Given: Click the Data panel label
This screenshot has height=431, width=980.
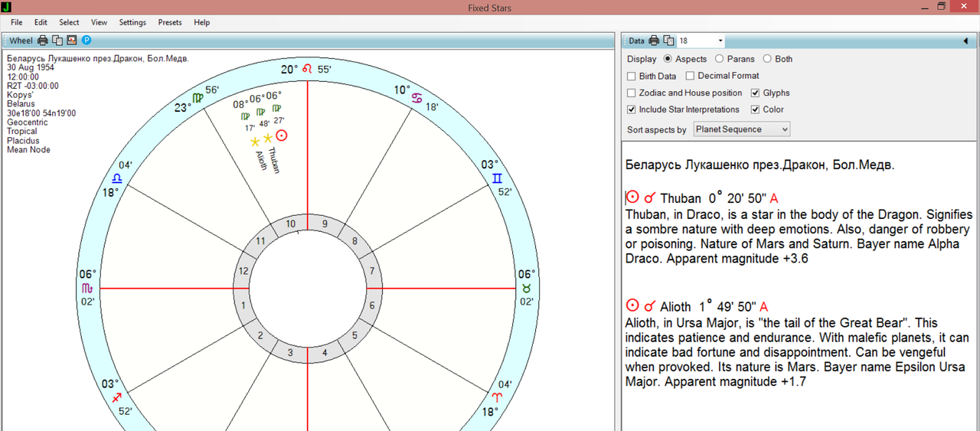Looking at the screenshot, I should pos(637,41).
